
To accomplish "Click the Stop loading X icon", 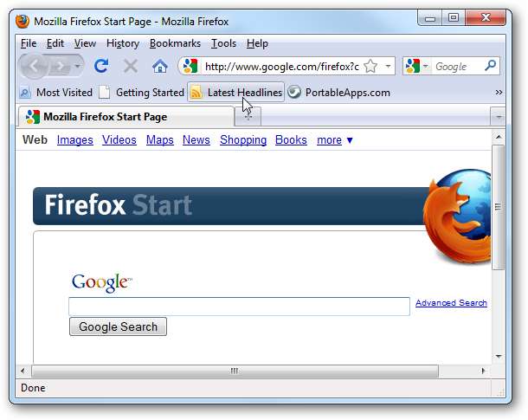I will click(x=131, y=66).
